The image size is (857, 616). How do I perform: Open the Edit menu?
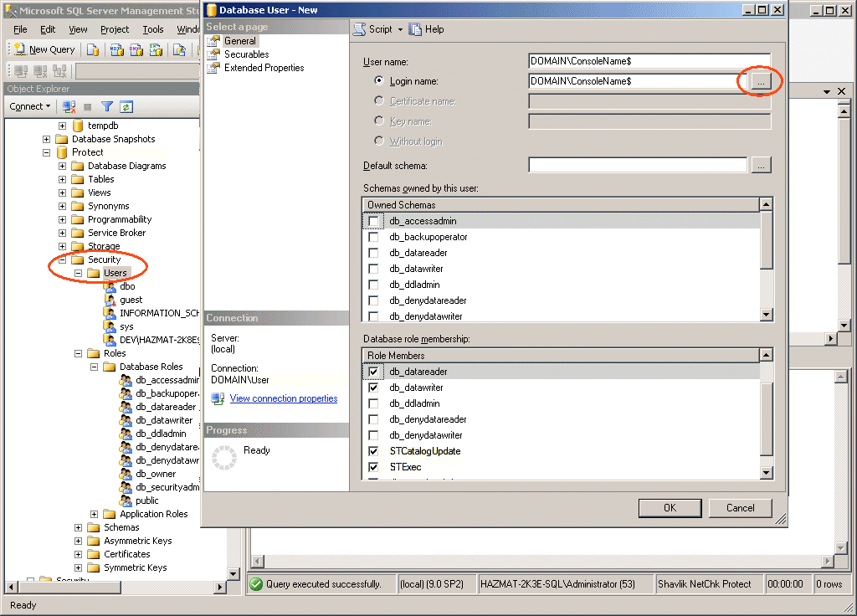point(48,29)
